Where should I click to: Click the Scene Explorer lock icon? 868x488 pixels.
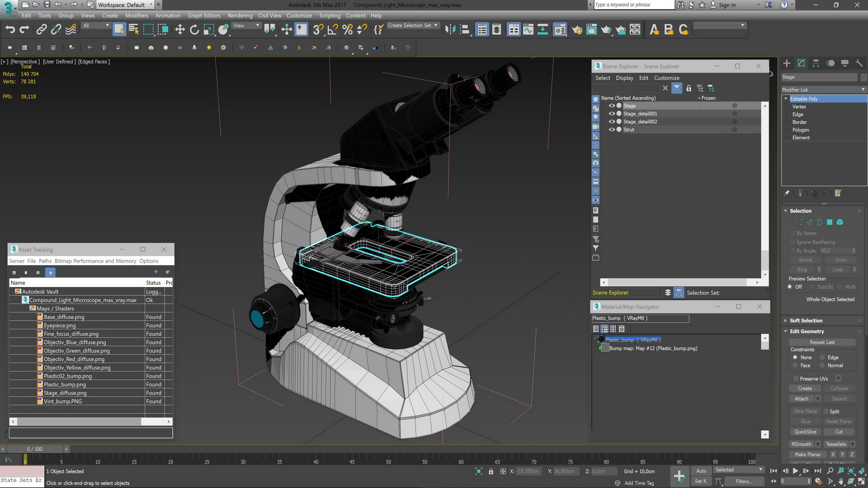[x=689, y=89]
